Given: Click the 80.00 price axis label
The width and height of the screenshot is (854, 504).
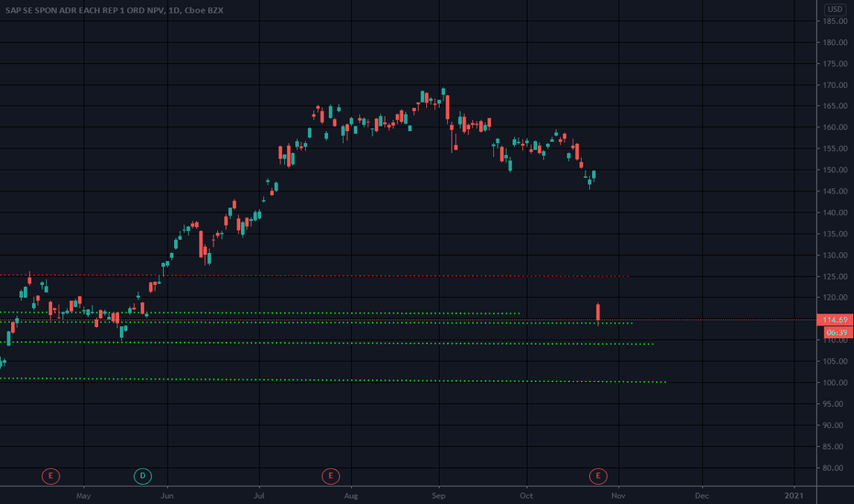Looking at the screenshot, I should click(835, 467).
